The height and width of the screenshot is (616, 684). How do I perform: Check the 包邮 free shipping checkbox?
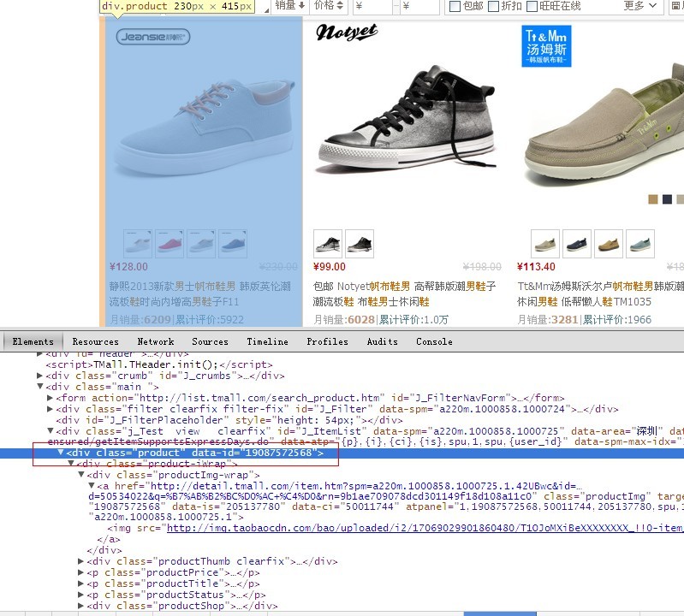pyautogui.click(x=455, y=6)
